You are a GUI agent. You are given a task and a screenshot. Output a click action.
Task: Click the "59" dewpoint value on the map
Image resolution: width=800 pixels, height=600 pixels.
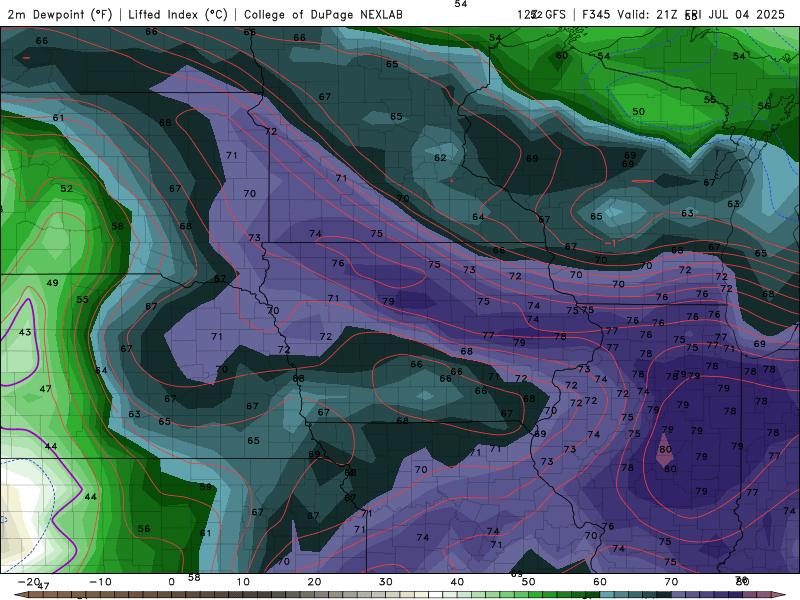(205, 487)
